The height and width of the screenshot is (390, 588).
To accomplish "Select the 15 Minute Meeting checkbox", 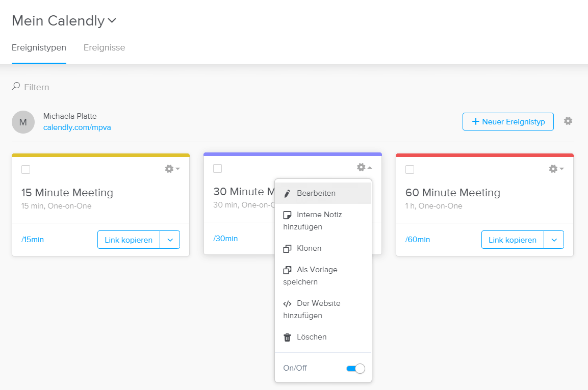I will (26, 169).
